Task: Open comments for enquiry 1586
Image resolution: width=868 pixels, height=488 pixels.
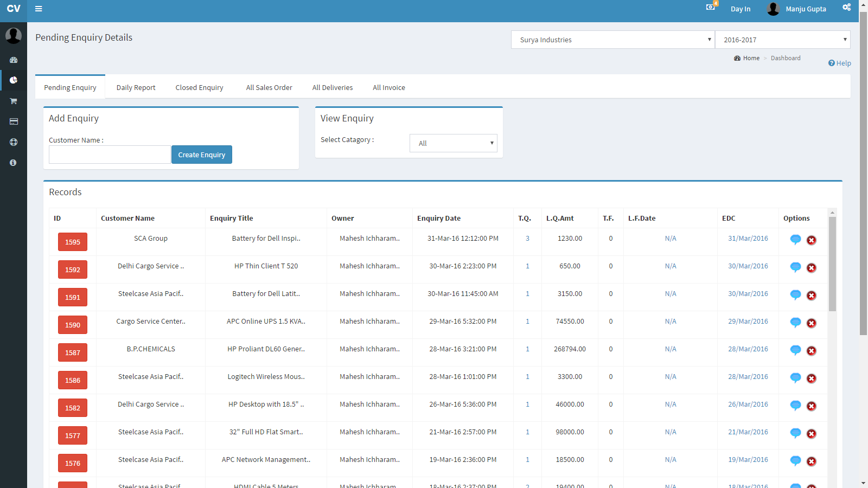Action: [x=795, y=377]
